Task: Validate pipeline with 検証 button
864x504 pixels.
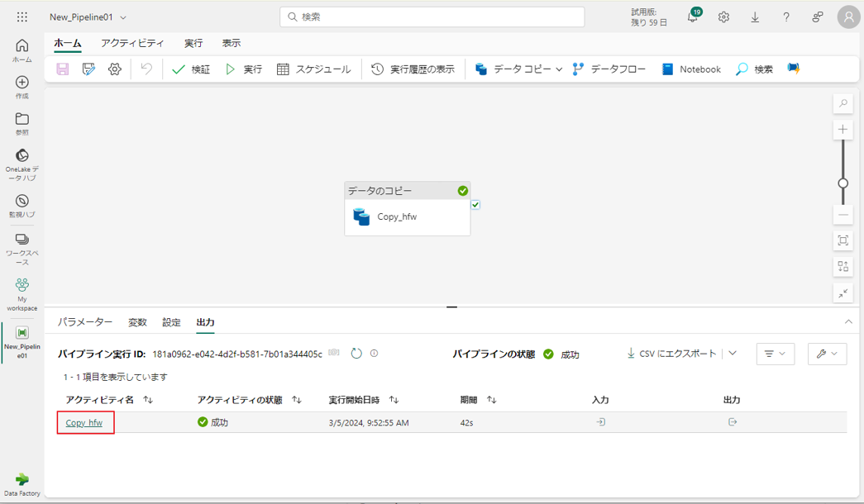Action: (x=191, y=69)
